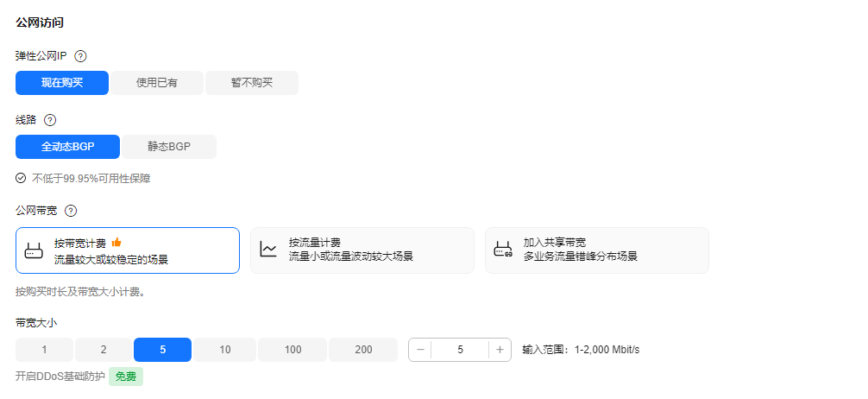Choose 暂不购买 option

(x=252, y=83)
